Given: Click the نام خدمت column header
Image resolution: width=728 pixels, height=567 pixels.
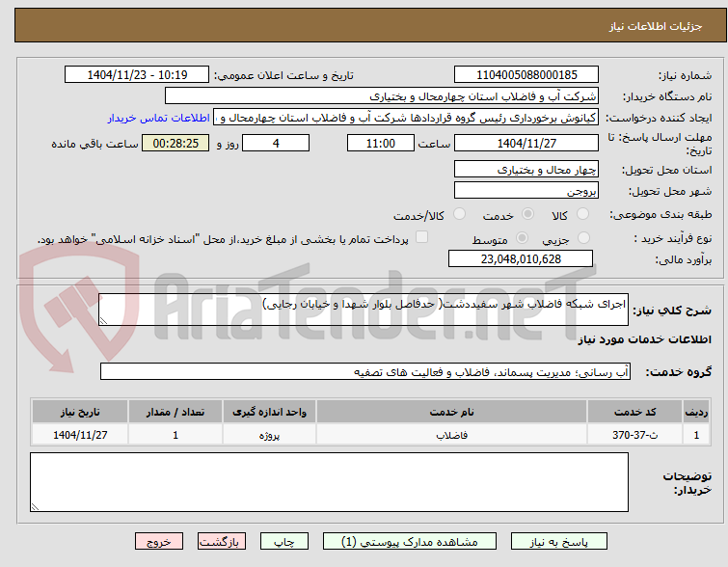Looking at the screenshot, I should 452,412.
